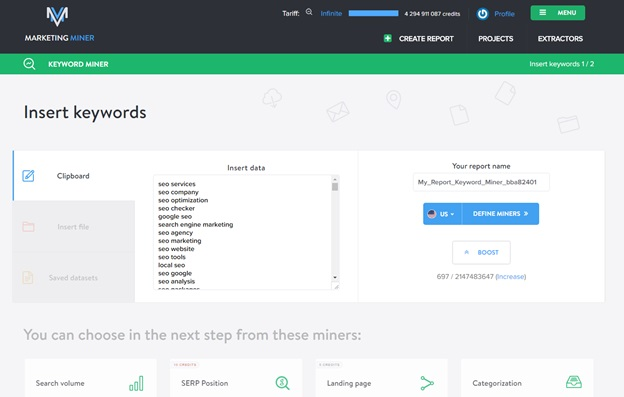Select the Insert file tab
The image size is (624, 397).
click(74, 227)
